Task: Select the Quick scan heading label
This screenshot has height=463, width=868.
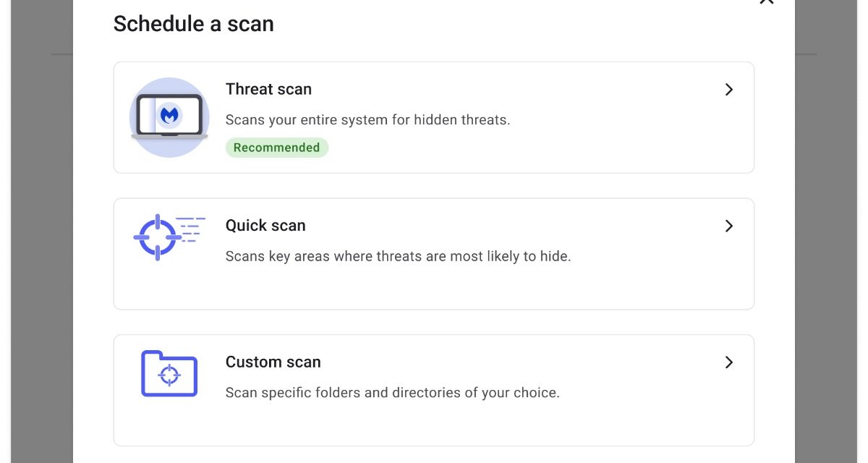Action: point(265,225)
